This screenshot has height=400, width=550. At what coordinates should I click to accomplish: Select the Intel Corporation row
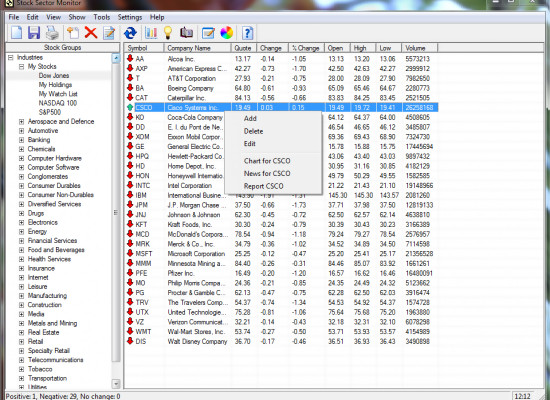click(x=282, y=185)
